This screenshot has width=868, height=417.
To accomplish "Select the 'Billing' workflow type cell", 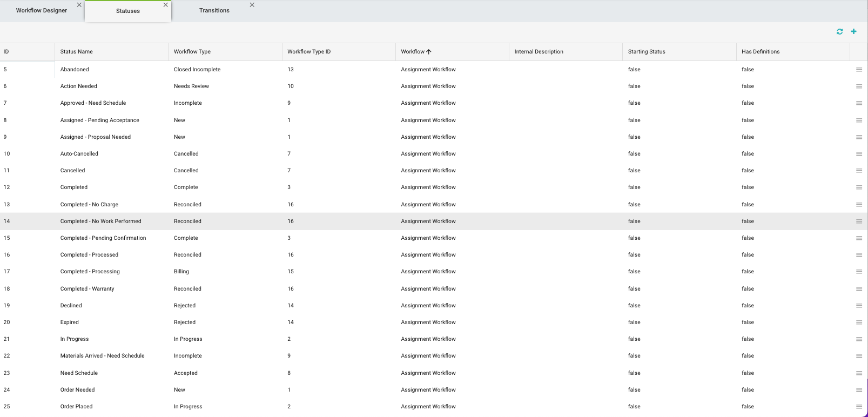I will [225, 272].
